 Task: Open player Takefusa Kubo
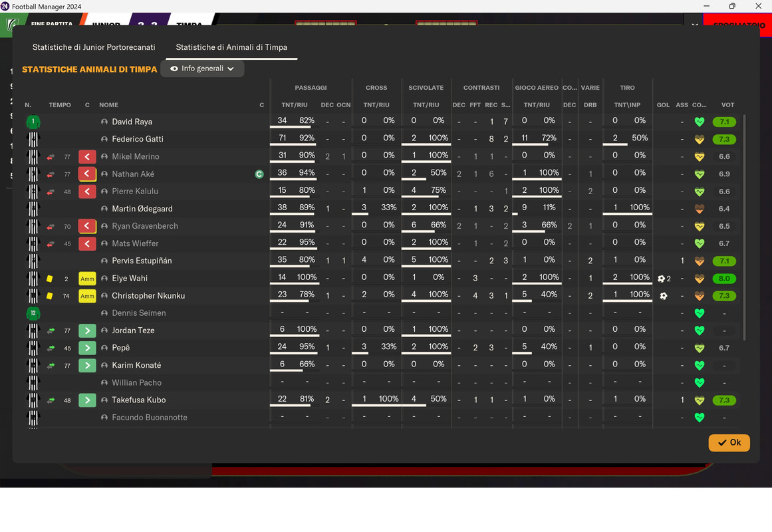(139, 400)
